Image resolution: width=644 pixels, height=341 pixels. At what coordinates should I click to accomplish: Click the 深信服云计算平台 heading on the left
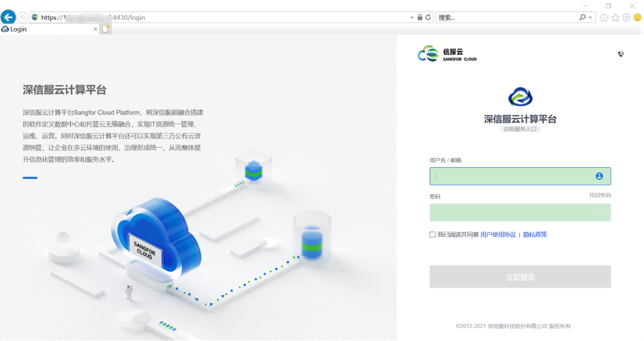(65, 90)
